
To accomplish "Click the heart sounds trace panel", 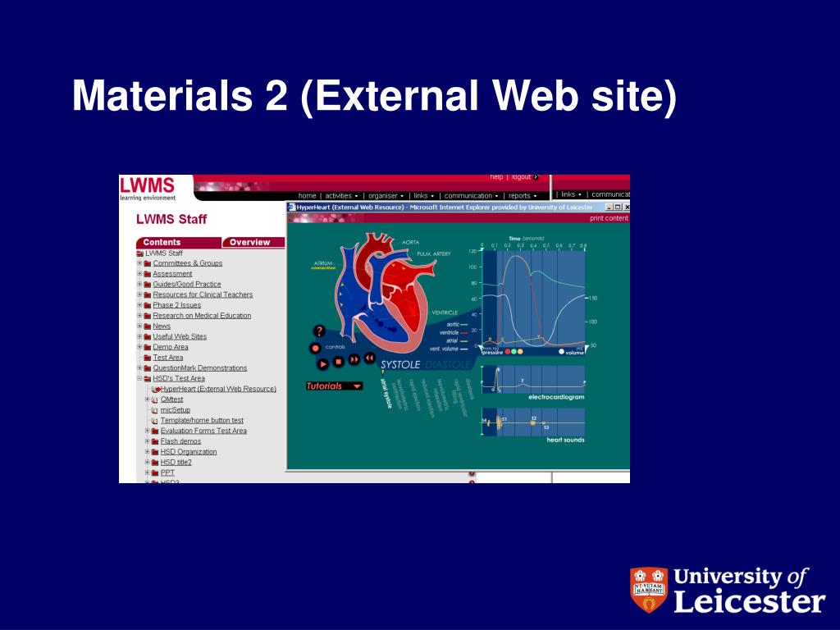I will [x=533, y=422].
